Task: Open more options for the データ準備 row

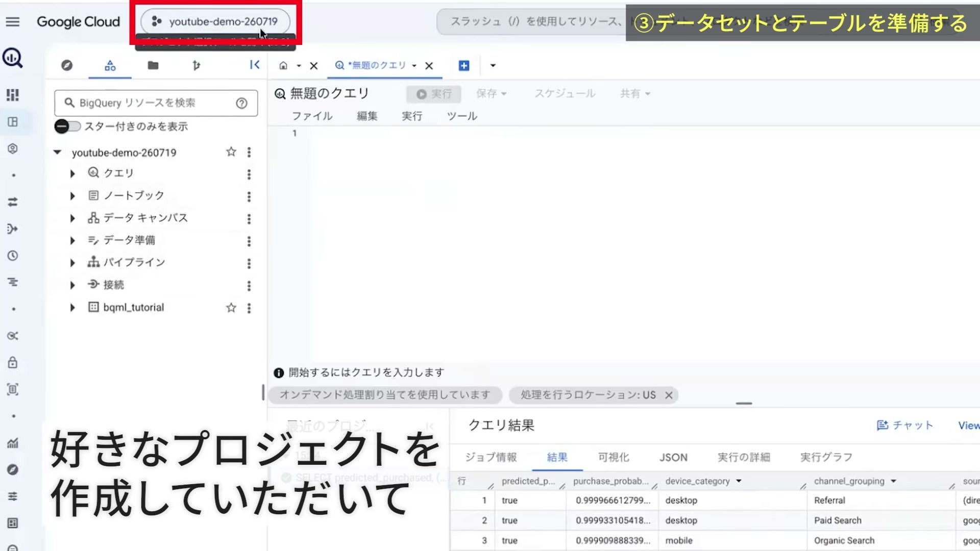Action: coord(249,241)
